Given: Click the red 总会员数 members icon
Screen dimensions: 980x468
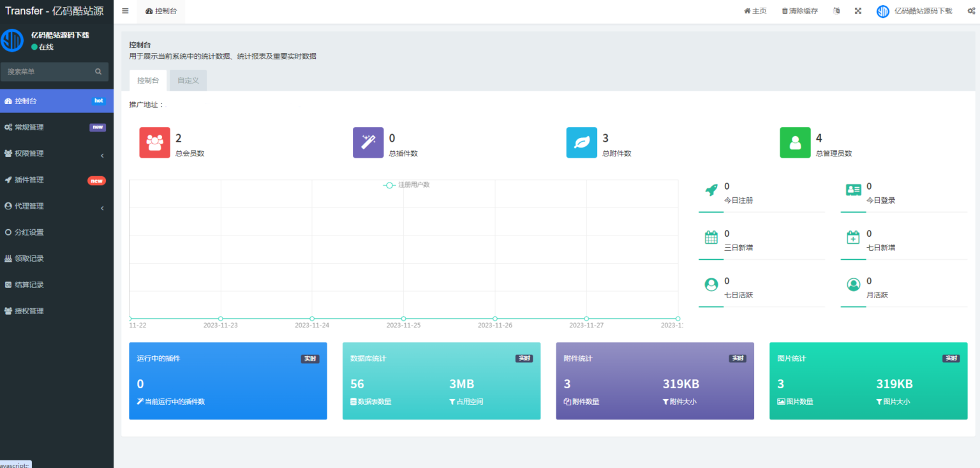Looking at the screenshot, I should coord(154,142).
